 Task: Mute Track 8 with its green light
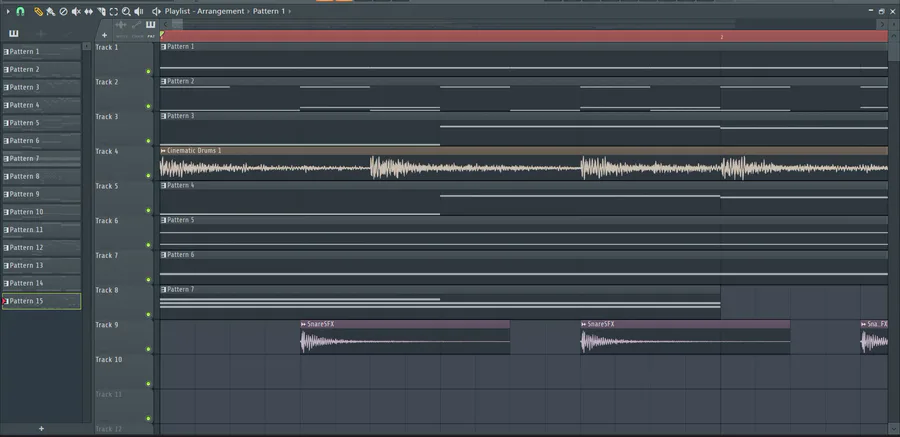[148, 315]
